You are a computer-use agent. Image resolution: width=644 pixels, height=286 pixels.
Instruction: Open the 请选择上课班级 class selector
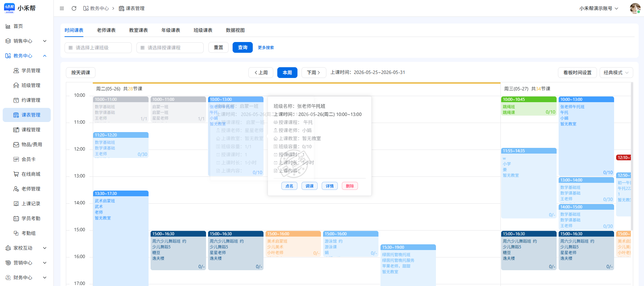point(98,48)
